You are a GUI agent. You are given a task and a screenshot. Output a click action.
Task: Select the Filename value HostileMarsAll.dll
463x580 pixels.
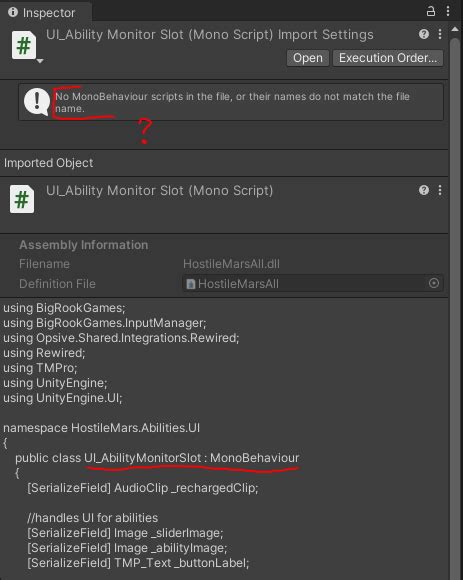(232, 264)
